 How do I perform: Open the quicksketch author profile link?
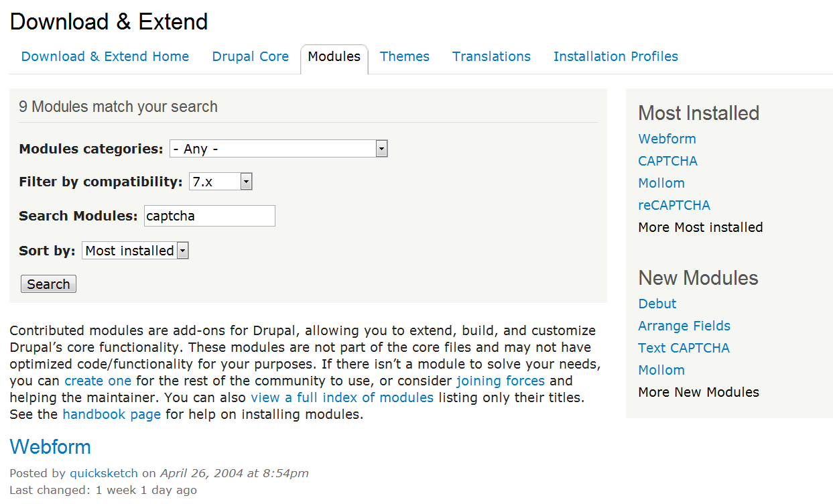(x=103, y=473)
